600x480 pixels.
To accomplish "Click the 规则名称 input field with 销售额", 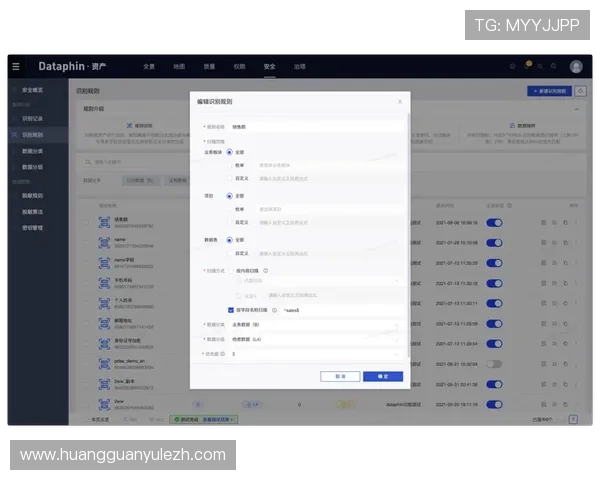I will click(315, 127).
